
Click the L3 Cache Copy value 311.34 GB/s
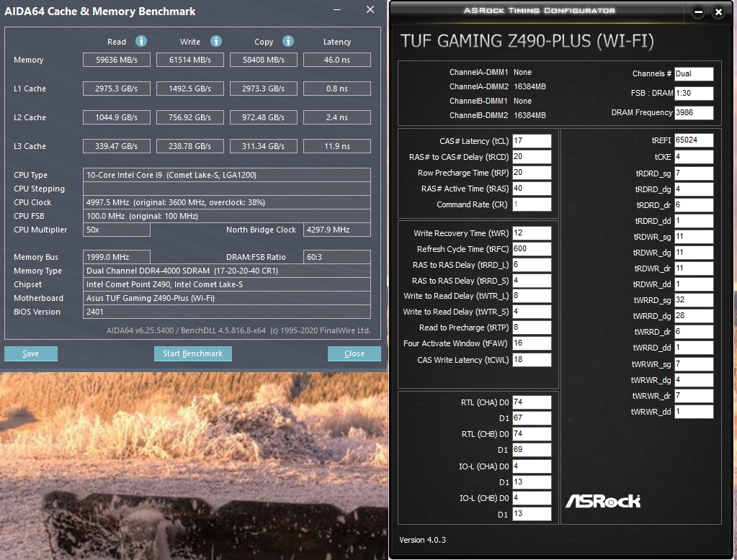click(263, 146)
